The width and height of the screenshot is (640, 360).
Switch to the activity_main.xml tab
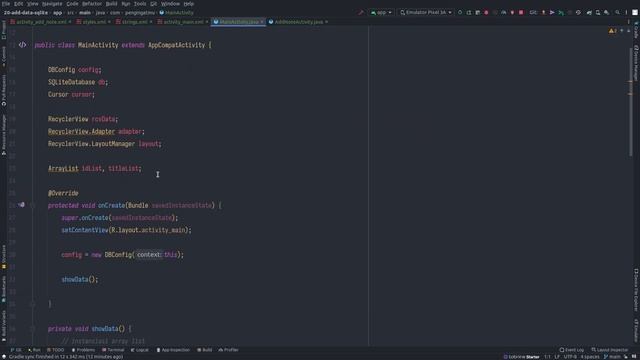[x=182, y=22]
